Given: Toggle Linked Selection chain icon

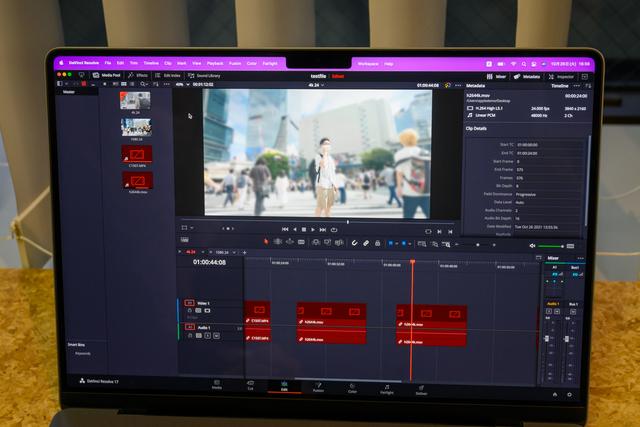Looking at the screenshot, I should point(366,243).
